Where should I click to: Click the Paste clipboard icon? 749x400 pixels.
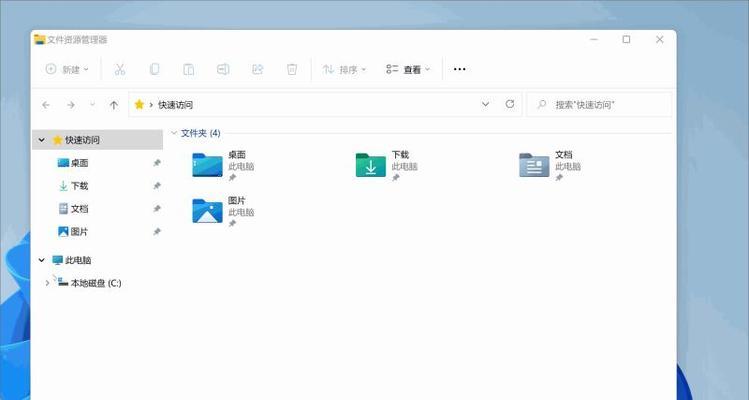pyautogui.click(x=189, y=69)
